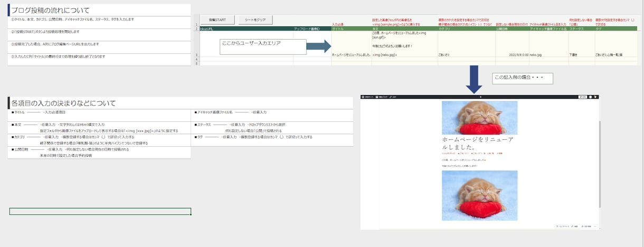This screenshot has width=644, height=247.
Task: Click the red 入力必須 note above タイトル
Action: point(338,24)
